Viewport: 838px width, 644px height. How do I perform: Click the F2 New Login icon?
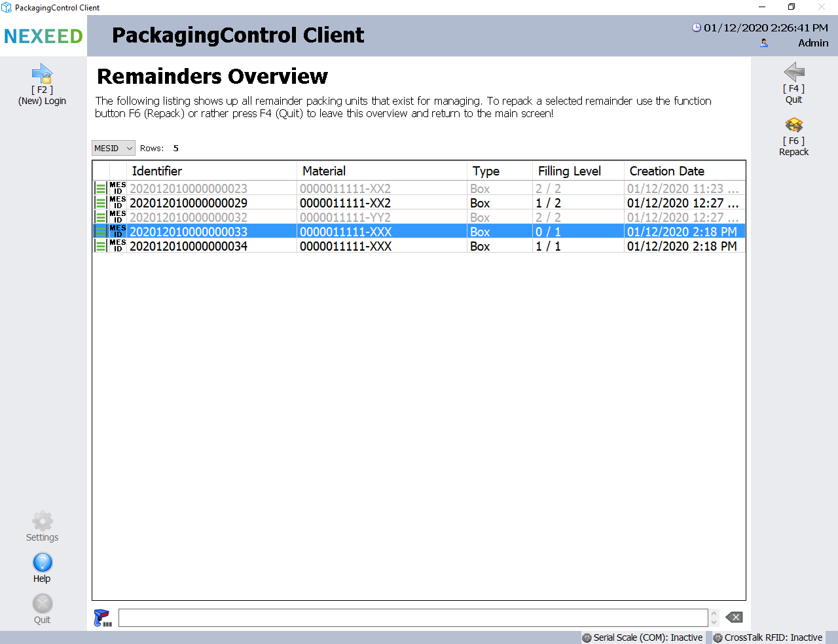coord(42,74)
